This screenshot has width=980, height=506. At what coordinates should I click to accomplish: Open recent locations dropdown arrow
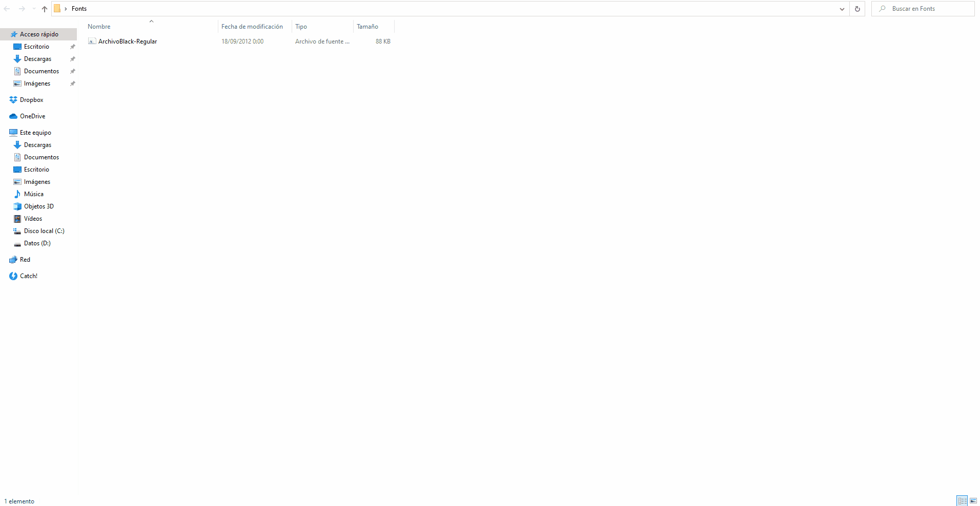pyautogui.click(x=34, y=9)
